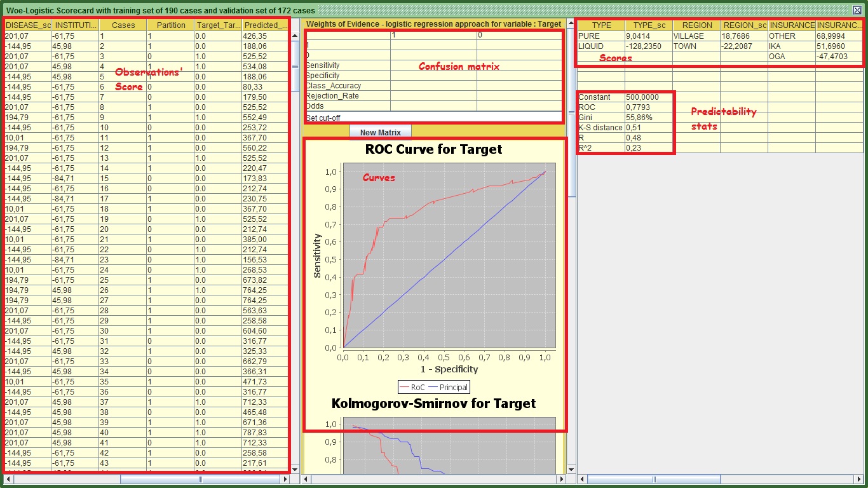
Task: Click scroll-down arrow of middle panel scrollbar
Action: point(571,469)
